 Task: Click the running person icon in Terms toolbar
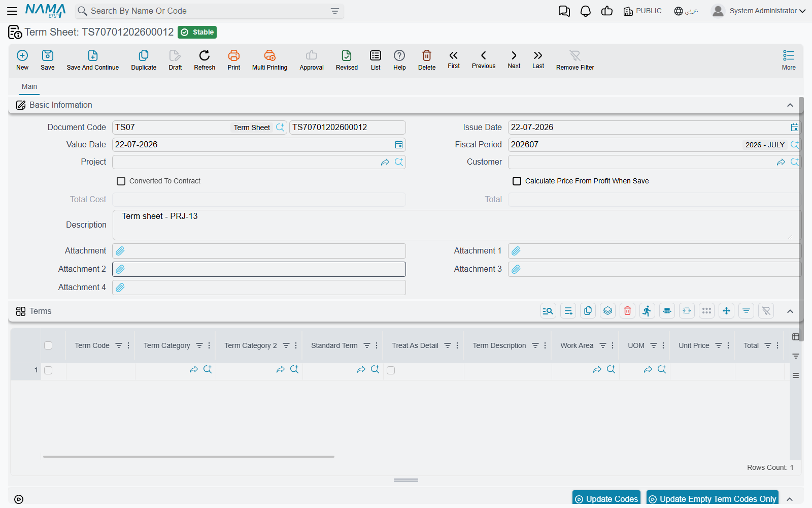(647, 311)
